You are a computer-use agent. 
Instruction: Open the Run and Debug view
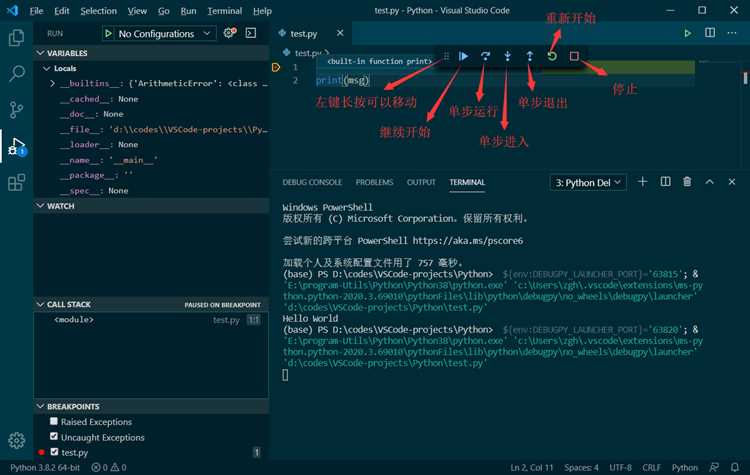point(16,146)
